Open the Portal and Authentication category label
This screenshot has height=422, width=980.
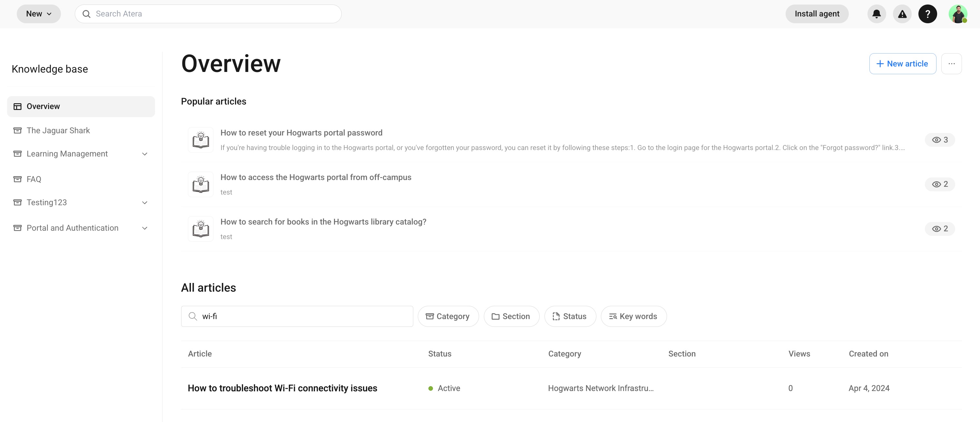[72, 228]
